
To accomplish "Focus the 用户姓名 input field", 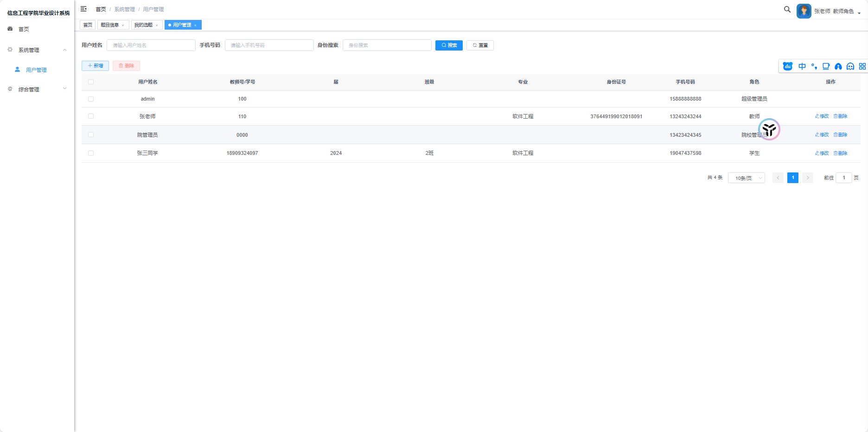I will pos(151,45).
